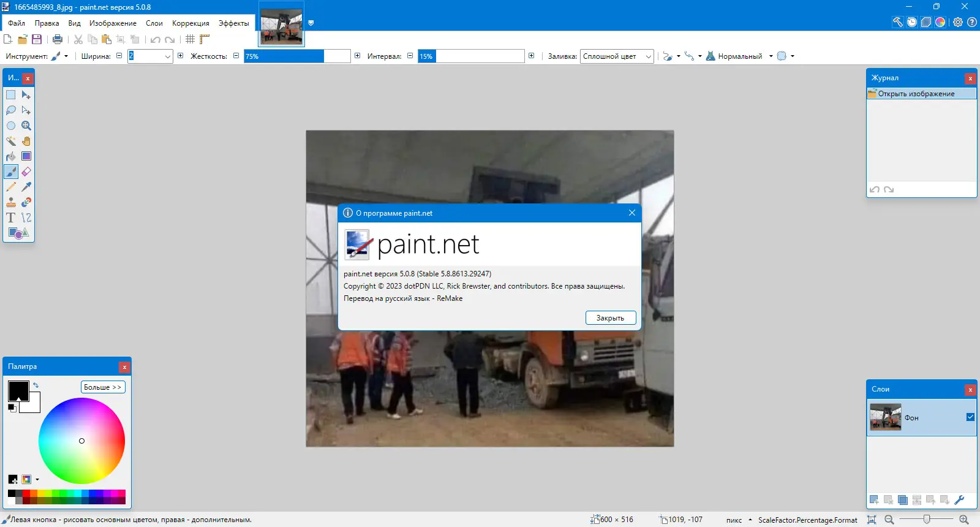Toggle rulers display in toolbar
The image size is (980, 527).
click(205, 39)
